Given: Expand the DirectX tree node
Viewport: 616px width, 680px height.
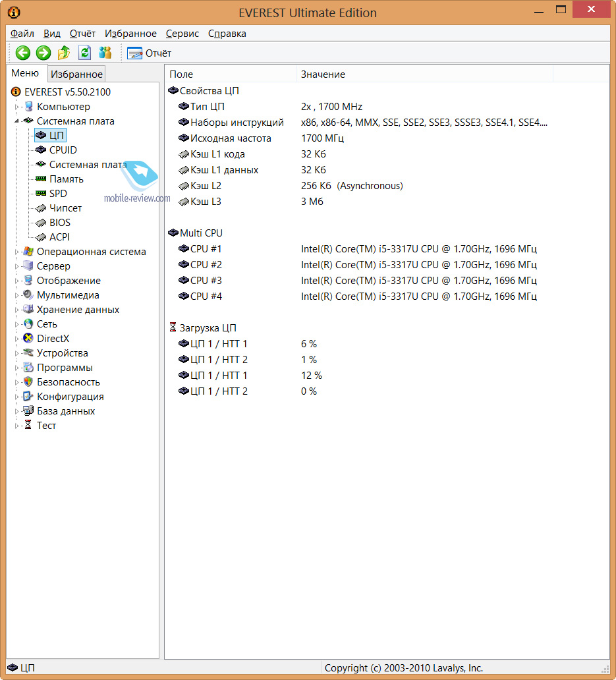Looking at the screenshot, I should coord(16,339).
